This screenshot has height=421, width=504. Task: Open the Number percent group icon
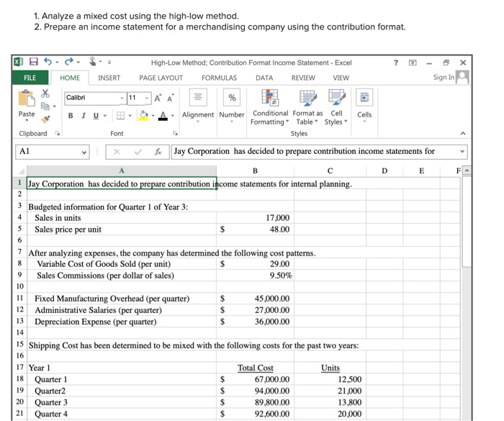pyautogui.click(x=232, y=97)
